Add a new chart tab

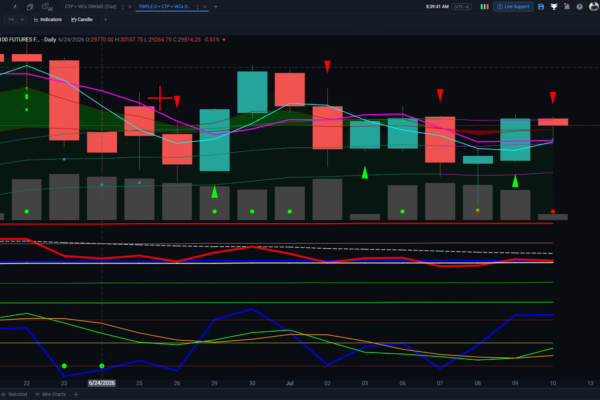tap(216, 7)
